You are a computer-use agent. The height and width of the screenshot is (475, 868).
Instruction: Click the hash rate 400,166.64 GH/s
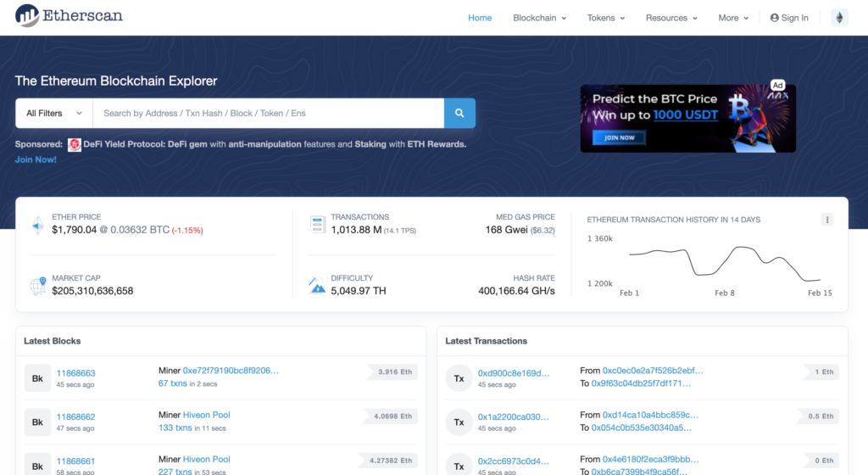coord(516,291)
